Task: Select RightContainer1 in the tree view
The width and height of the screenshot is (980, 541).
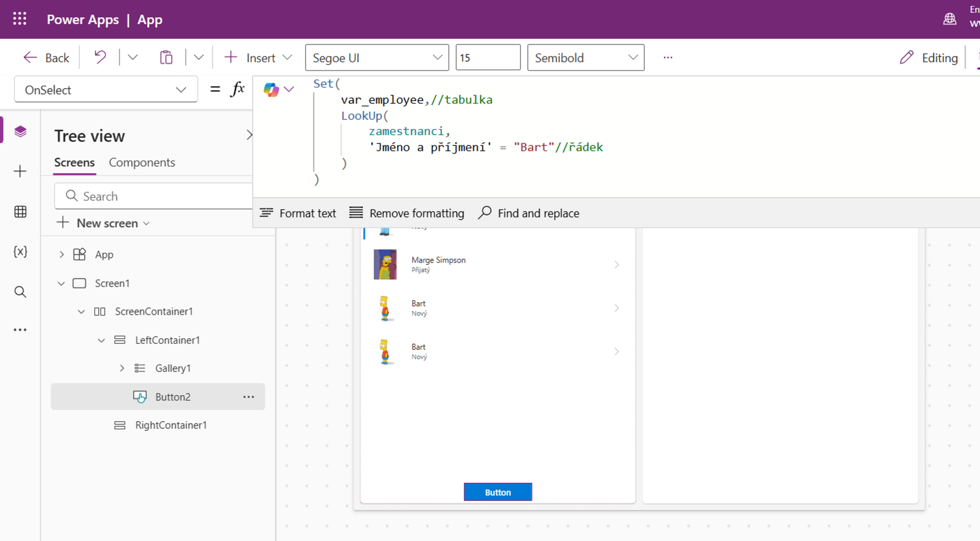Action: click(x=171, y=425)
